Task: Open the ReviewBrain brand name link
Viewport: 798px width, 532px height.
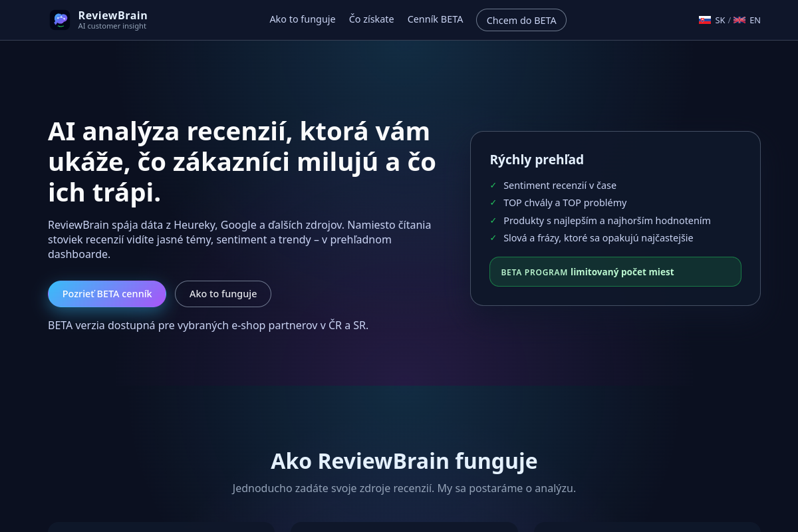Action: pos(113,15)
